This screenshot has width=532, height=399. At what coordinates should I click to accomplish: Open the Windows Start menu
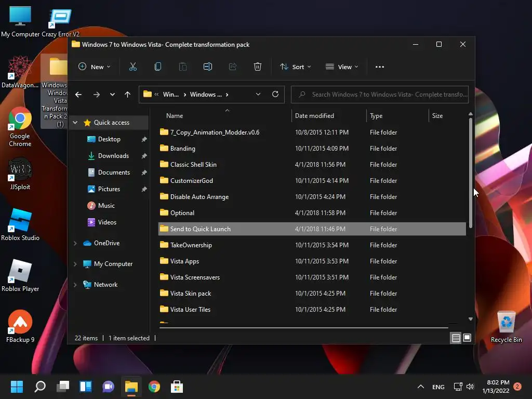17,387
